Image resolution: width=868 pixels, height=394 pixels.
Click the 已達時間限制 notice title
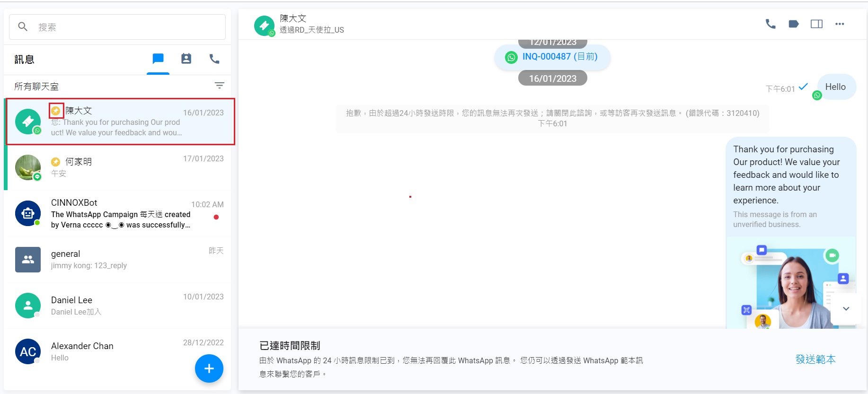[x=290, y=346]
